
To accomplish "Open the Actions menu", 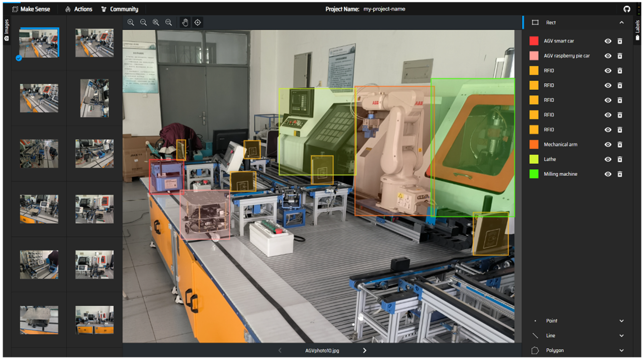I will coord(79,9).
